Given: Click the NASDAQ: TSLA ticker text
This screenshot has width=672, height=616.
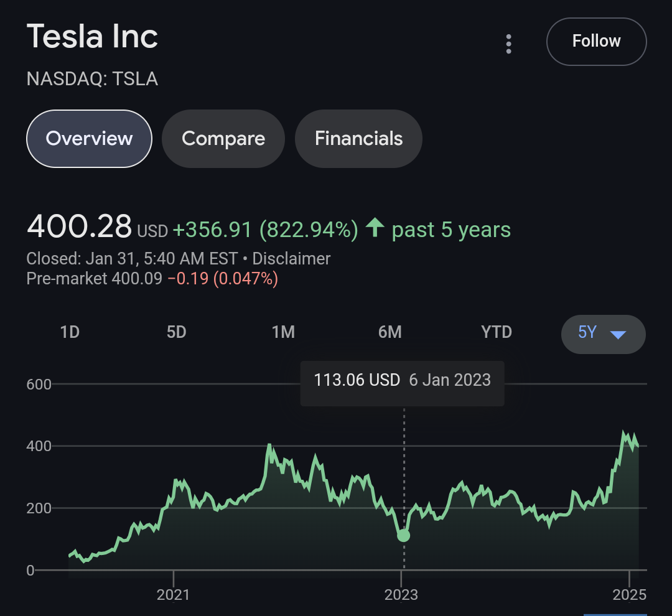Looking at the screenshot, I should click(92, 79).
